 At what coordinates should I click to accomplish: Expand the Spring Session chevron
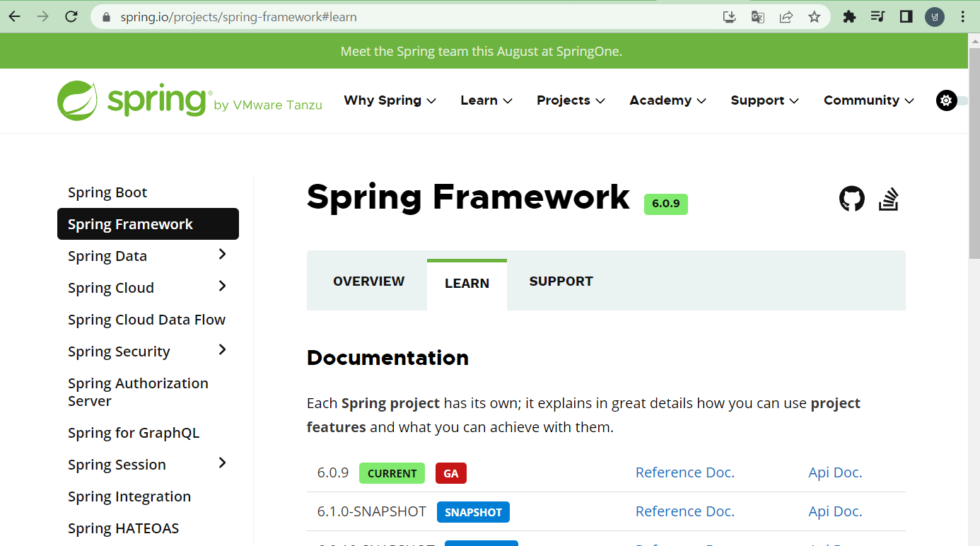pos(223,463)
